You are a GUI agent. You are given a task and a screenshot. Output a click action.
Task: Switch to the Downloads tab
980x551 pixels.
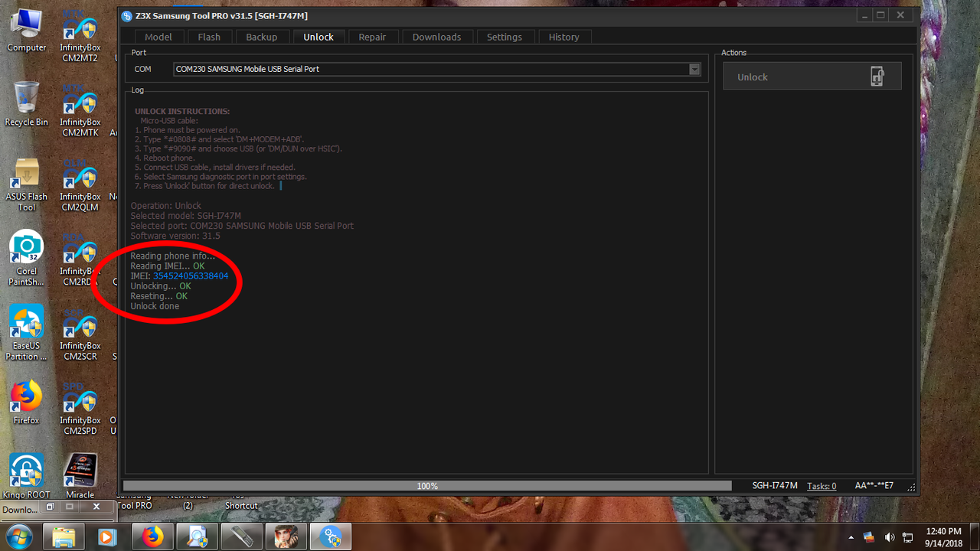click(x=437, y=37)
